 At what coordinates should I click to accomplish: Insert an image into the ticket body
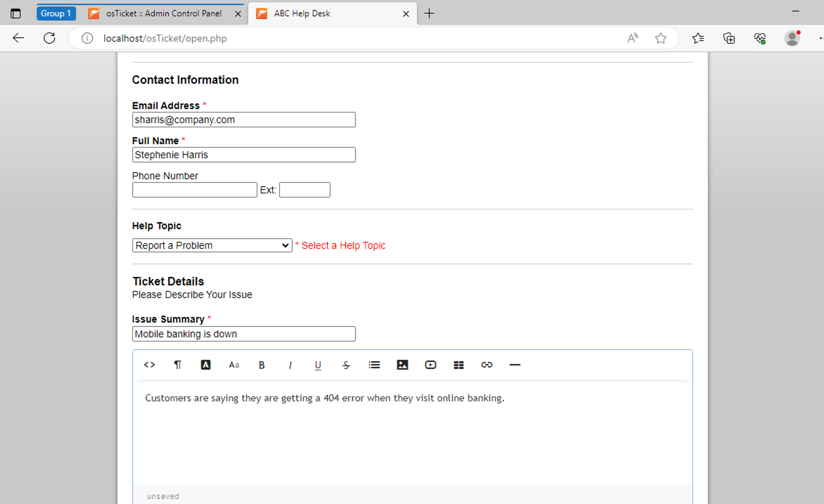[x=402, y=365]
